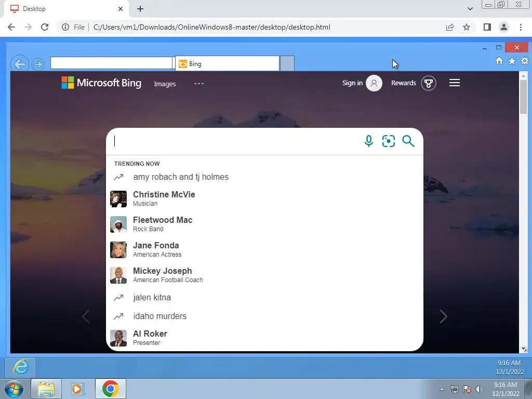Click the Microsoft Bing logo

click(x=101, y=83)
